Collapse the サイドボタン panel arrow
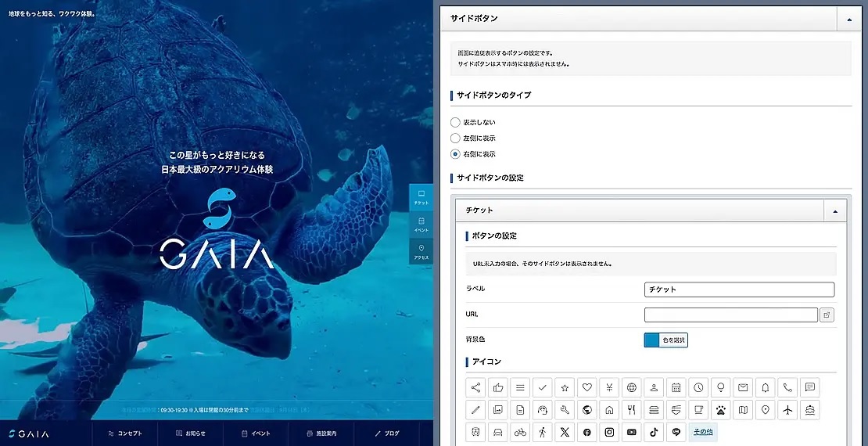The height and width of the screenshot is (446, 868). (849, 18)
